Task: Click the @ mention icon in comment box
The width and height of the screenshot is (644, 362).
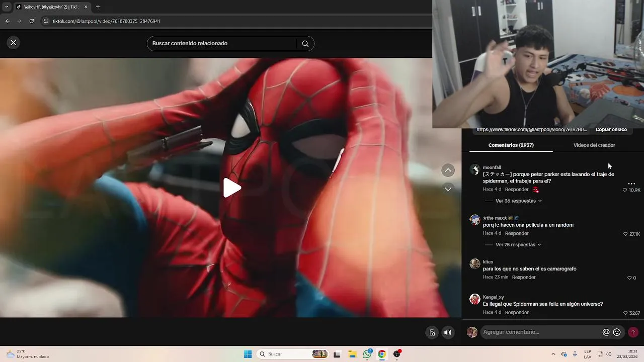Action: tap(606, 332)
